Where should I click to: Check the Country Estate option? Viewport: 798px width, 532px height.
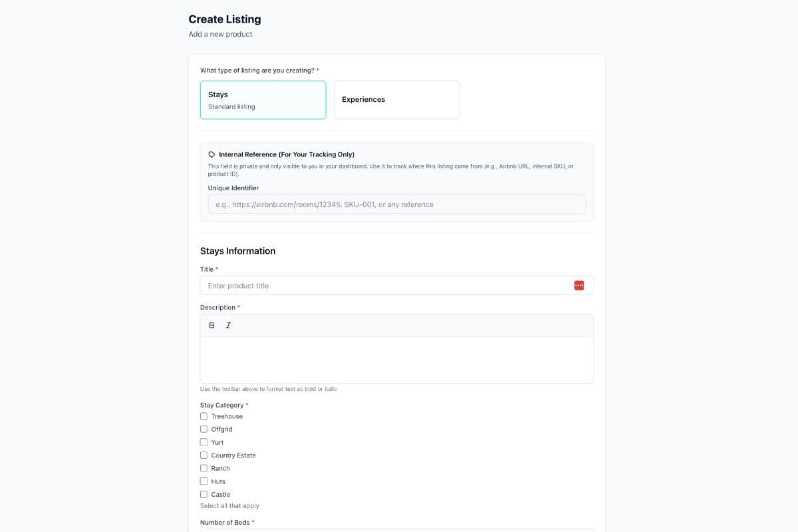203,455
